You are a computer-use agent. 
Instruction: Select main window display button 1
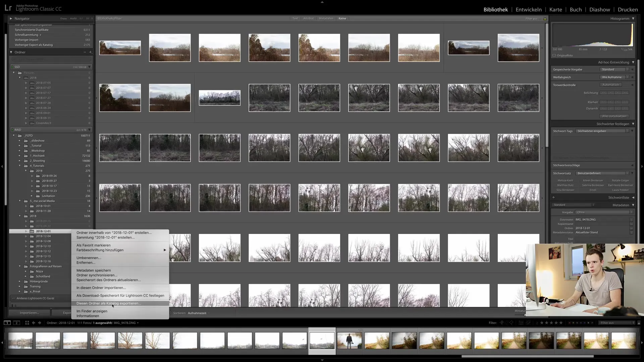click(7, 323)
